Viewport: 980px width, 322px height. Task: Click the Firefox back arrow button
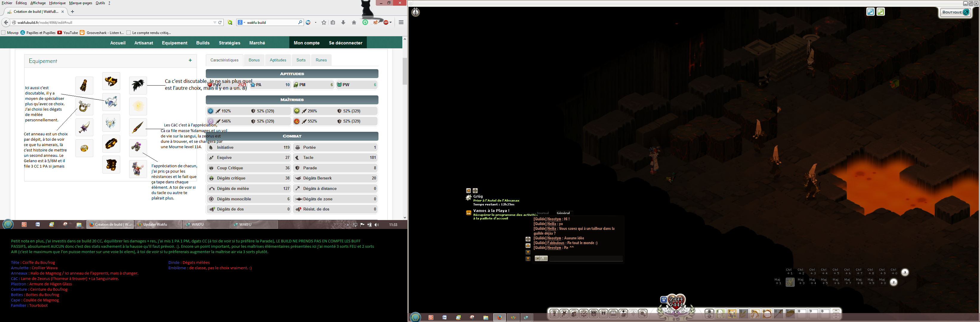click(6, 22)
